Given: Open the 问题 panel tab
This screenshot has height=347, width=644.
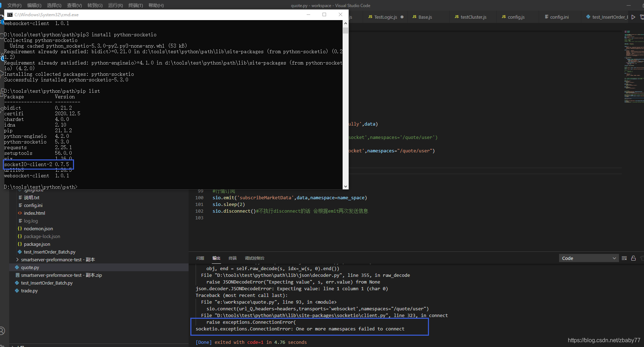Looking at the screenshot, I should click(200, 258).
